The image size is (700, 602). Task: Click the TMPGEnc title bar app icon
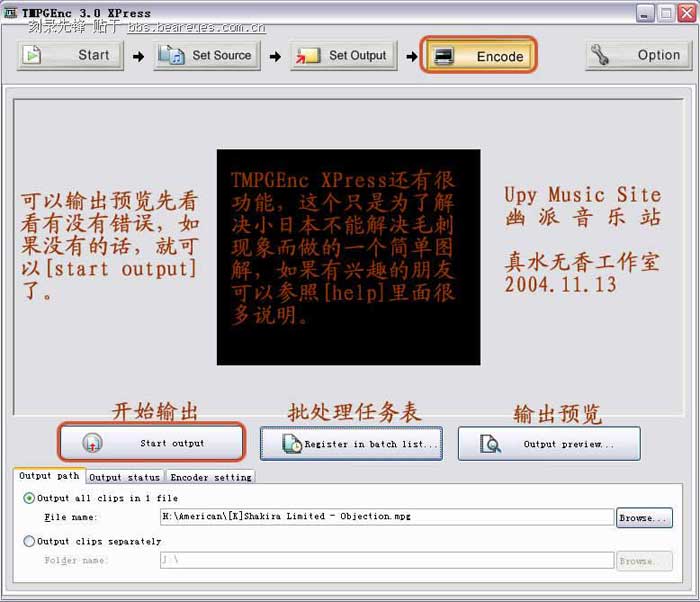point(10,13)
